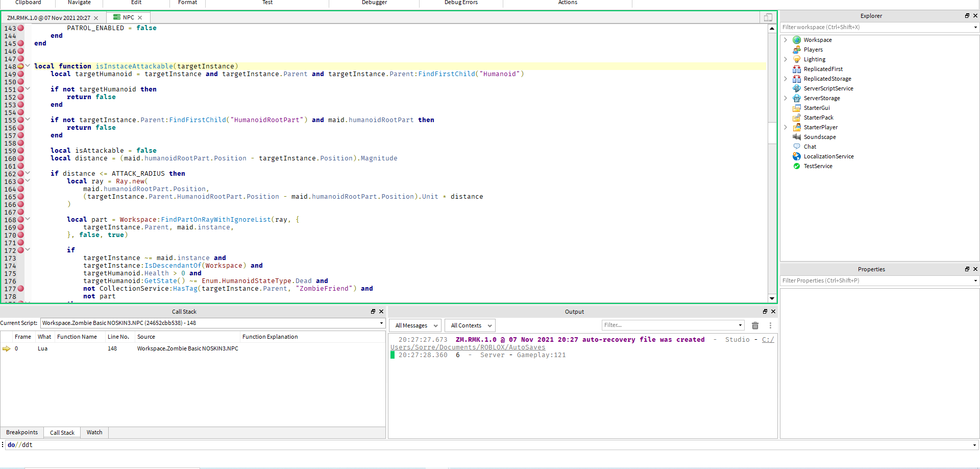The width and height of the screenshot is (980, 469).
Task: Undock the Call Stack panel
Action: click(x=373, y=312)
